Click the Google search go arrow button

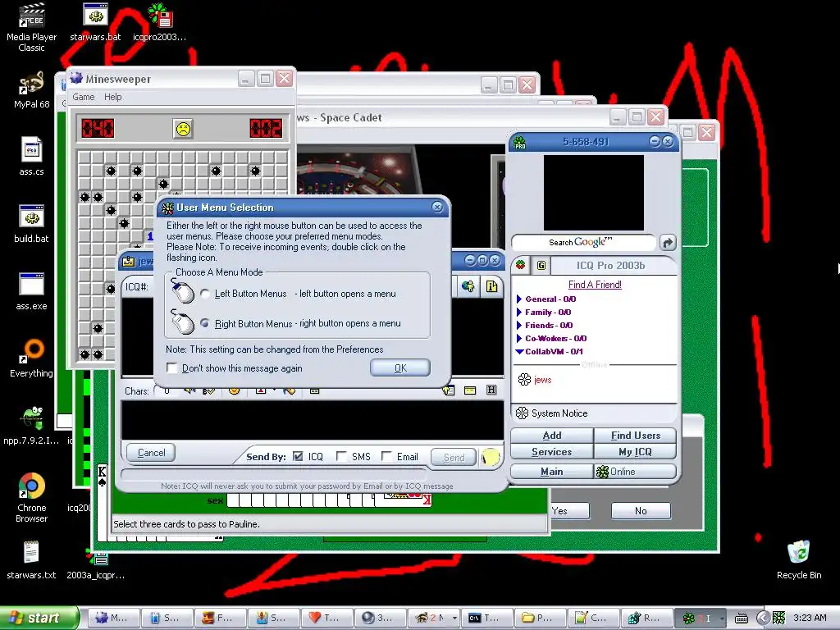click(668, 243)
